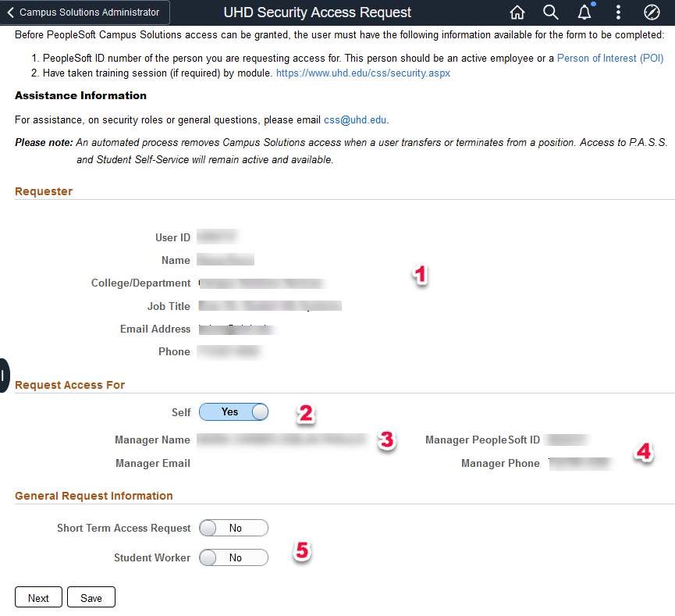Click the 'User ID' label
675x616 pixels.
(172, 238)
